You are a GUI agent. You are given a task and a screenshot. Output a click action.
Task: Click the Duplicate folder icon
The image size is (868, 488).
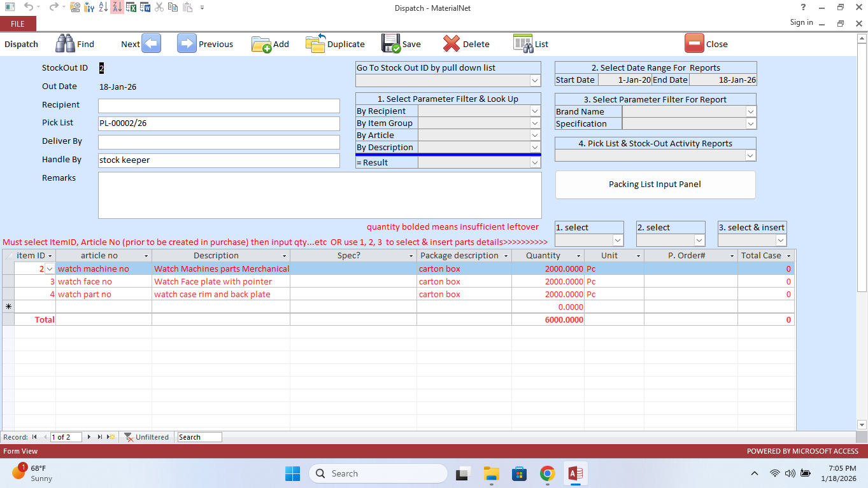pos(315,43)
